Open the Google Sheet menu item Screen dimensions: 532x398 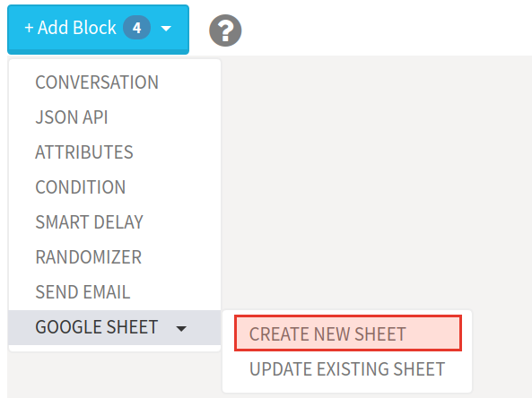click(115, 327)
